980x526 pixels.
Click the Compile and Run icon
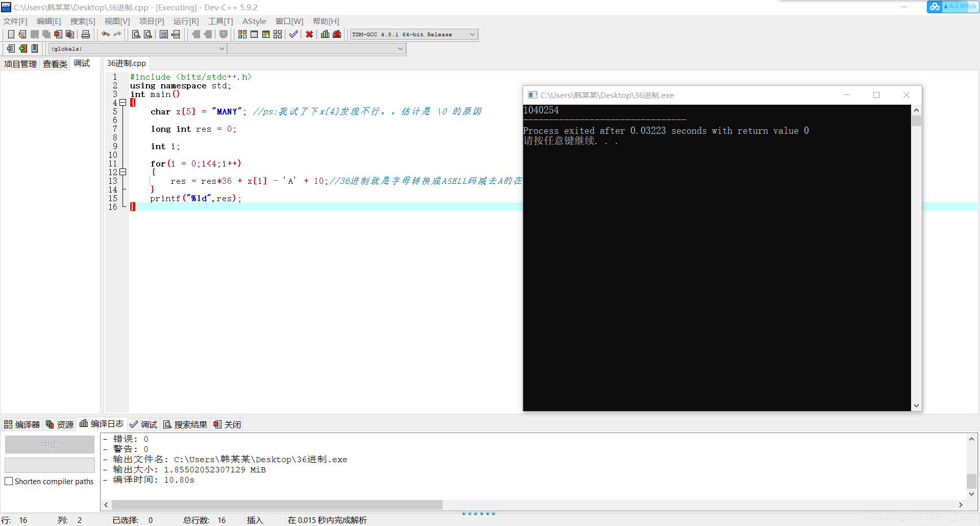click(x=266, y=34)
